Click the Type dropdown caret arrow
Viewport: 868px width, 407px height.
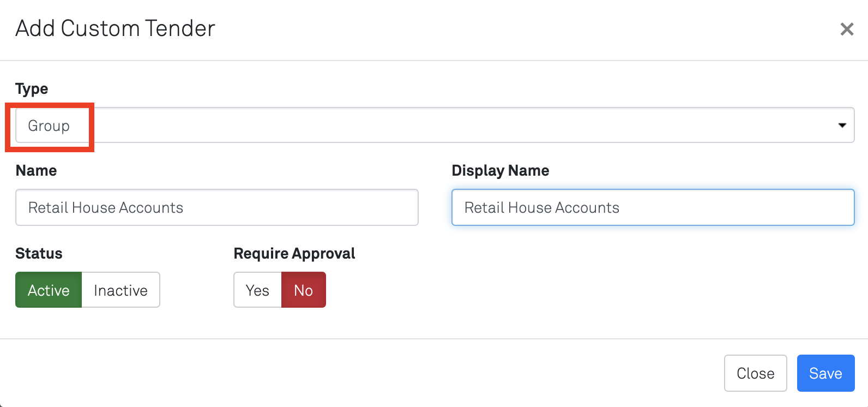point(842,125)
